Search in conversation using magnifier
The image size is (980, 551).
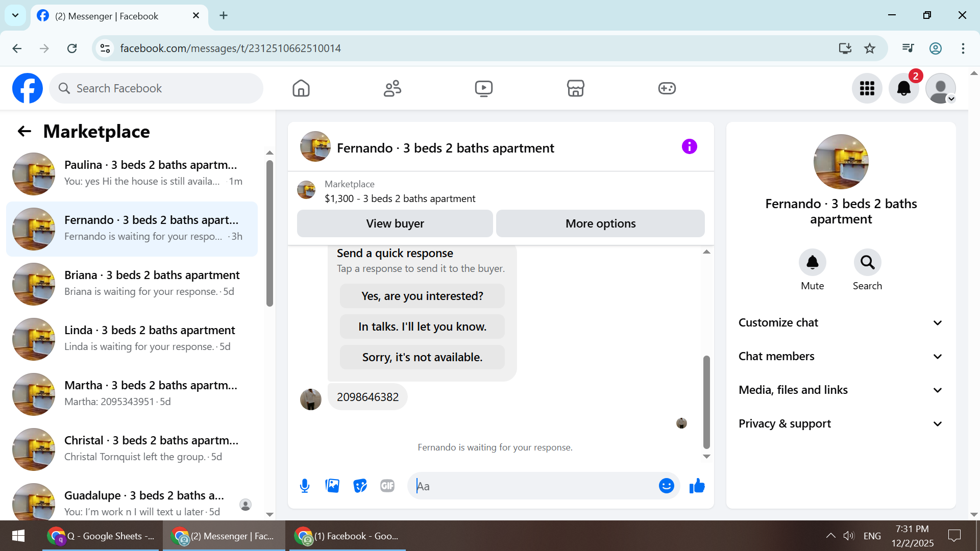click(867, 262)
